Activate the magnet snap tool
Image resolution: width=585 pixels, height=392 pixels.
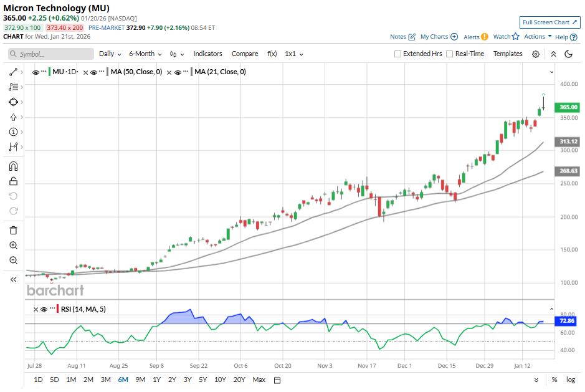pos(13,166)
